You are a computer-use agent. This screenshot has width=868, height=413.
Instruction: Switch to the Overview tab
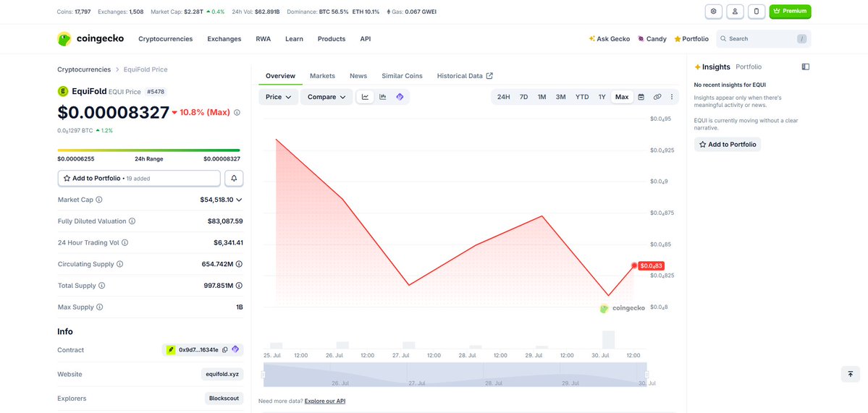coord(280,76)
